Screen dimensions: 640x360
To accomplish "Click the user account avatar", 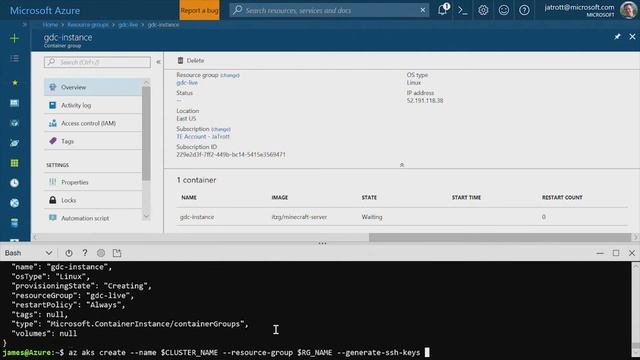I will click(x=628, y=10).
